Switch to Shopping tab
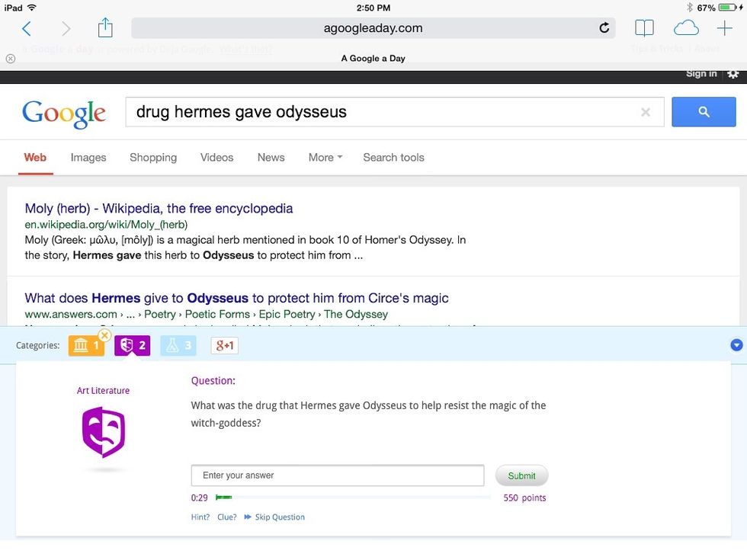The image size is (747, 560). click(153, 158)
